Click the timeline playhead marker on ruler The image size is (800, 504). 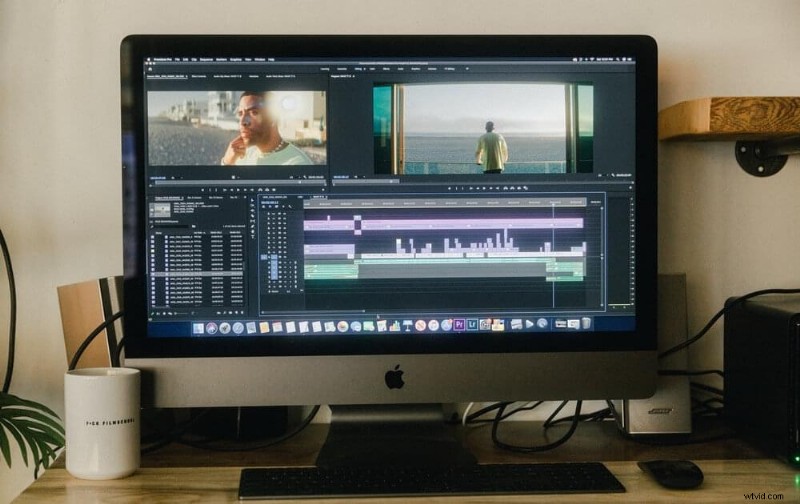pyautogui.click(x=554, y=203)
